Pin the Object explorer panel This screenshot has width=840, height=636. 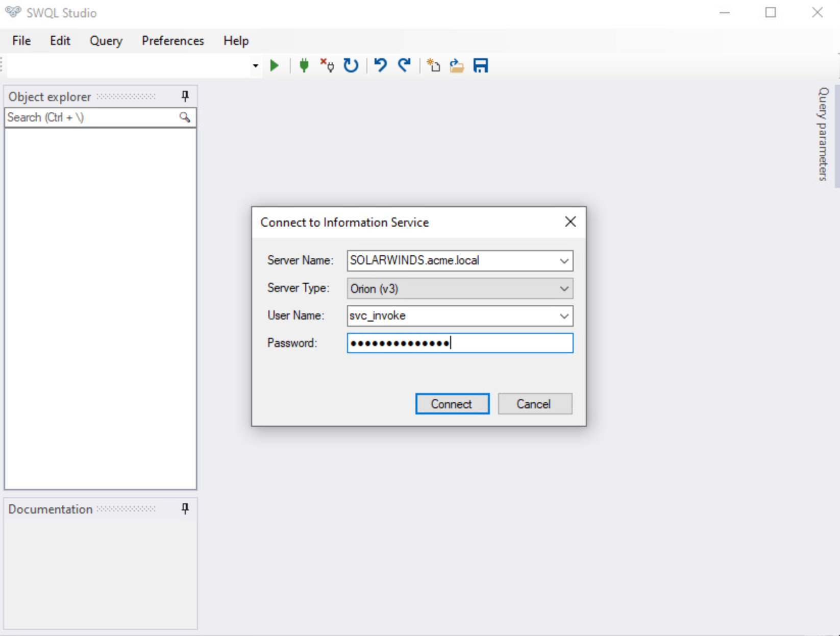point(185,96)
